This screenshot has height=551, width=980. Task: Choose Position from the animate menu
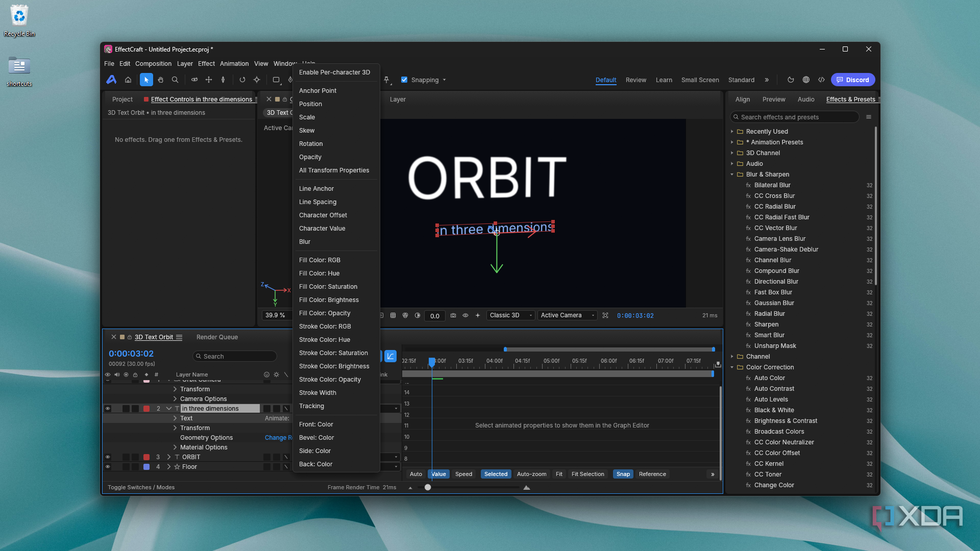(310, 104)
